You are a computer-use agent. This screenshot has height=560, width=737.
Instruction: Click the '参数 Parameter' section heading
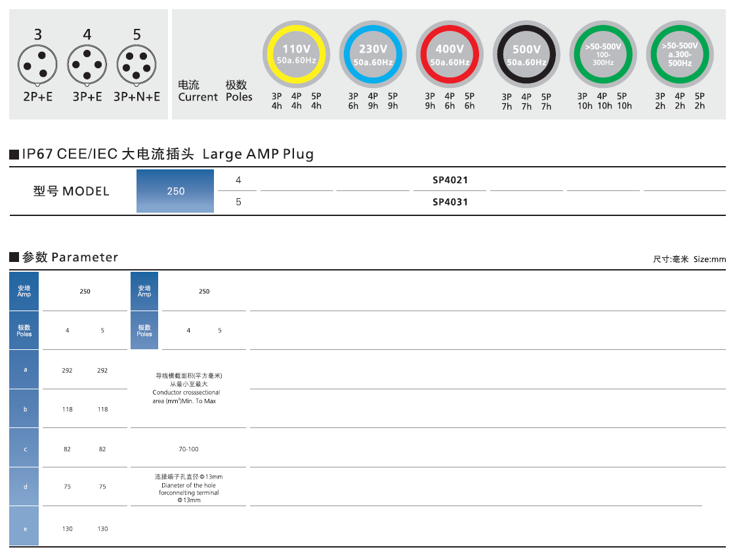click(70, 257)
